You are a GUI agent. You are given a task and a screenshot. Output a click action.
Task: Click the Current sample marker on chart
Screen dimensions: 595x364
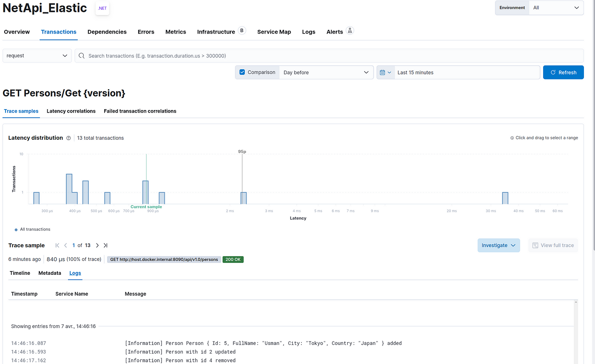coord(146,207)
